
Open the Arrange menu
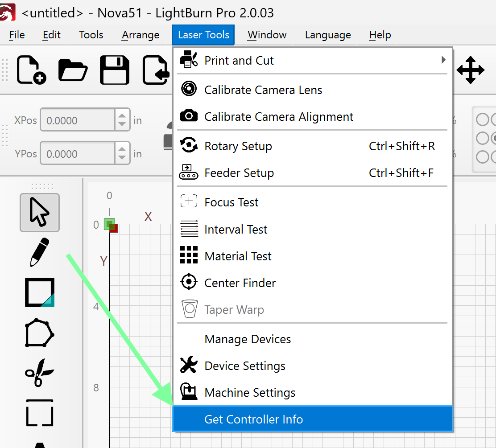pos(141,35)
